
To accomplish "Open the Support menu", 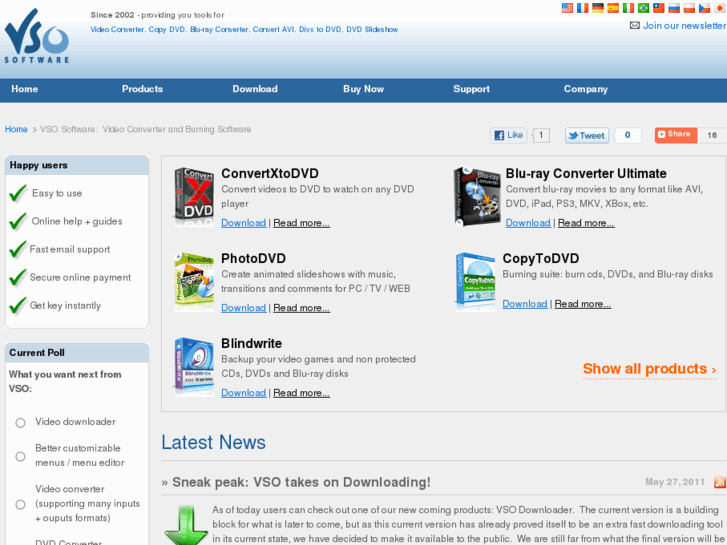I will click(x=471, y=89).
